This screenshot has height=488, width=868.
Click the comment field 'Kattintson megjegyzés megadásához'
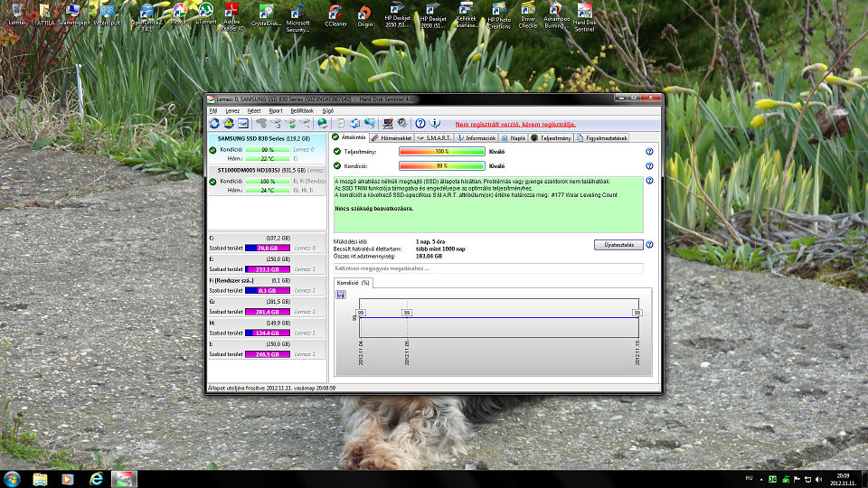[488, 268]
